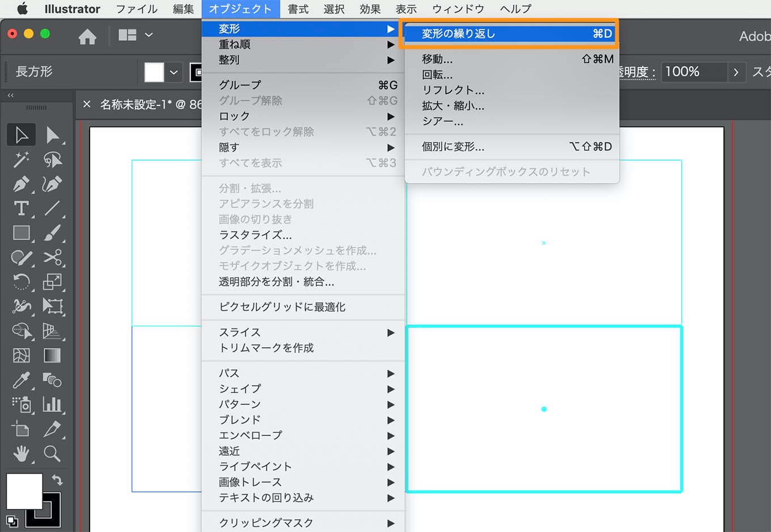Screen dimensions: 771x532
Task: Select the Eyedropper tool
Action: (x=22, y=380)
